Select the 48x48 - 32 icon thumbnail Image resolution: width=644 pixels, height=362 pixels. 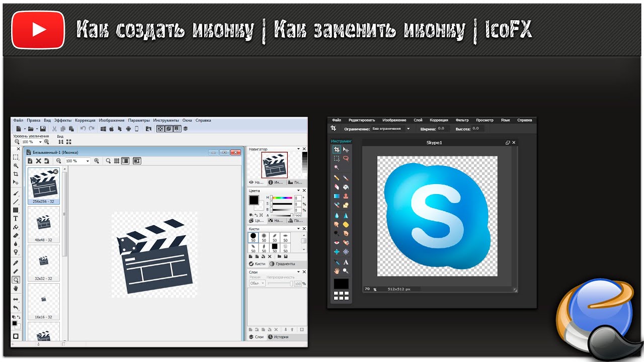coord(44,224)
